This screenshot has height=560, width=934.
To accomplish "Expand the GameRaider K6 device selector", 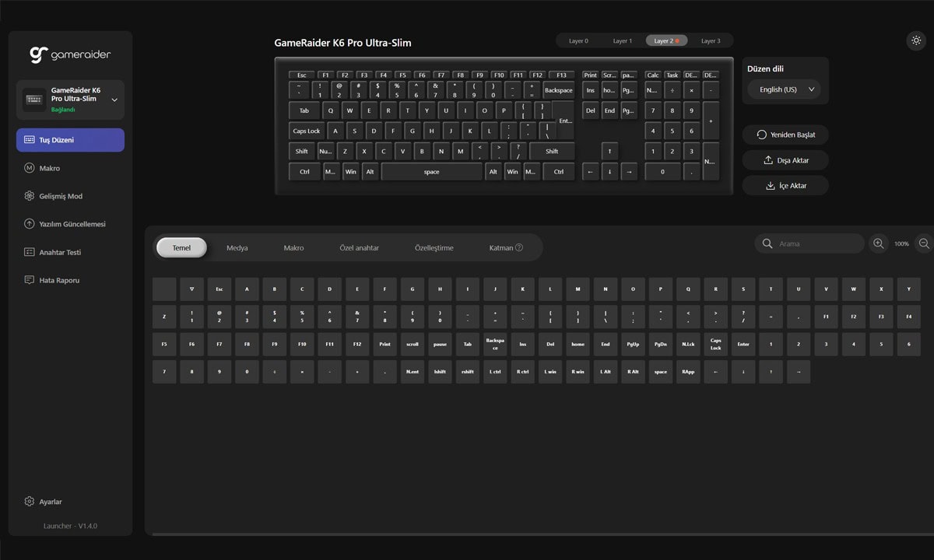I will [70, 100].
